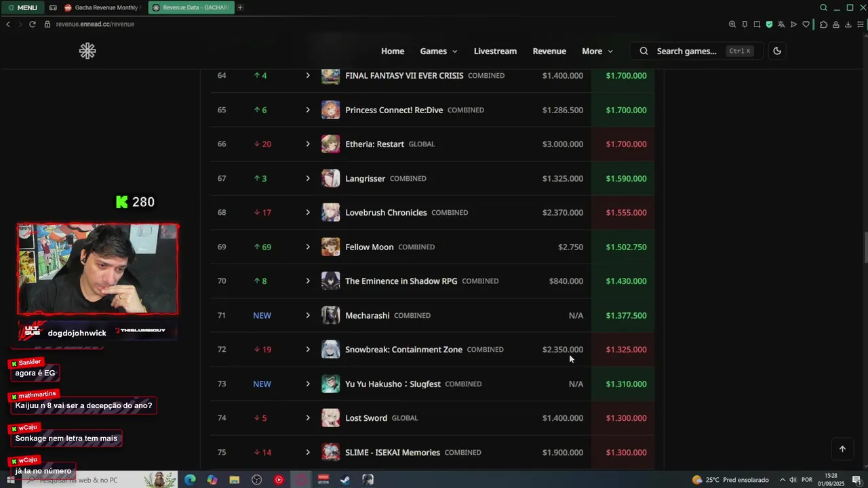Open Microsoft Edge from the taskbar

click(x=190, y=480)
